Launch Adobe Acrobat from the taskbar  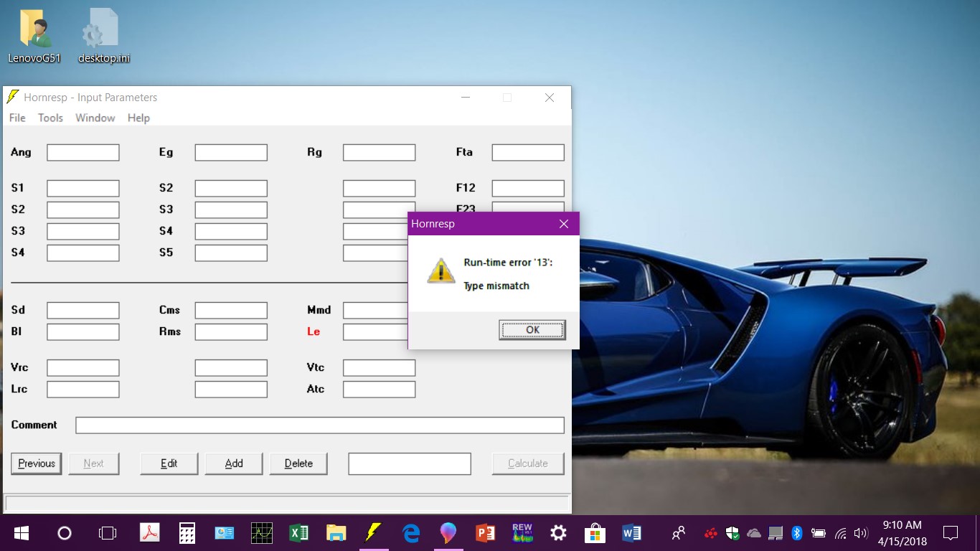(x=149, y=533)
